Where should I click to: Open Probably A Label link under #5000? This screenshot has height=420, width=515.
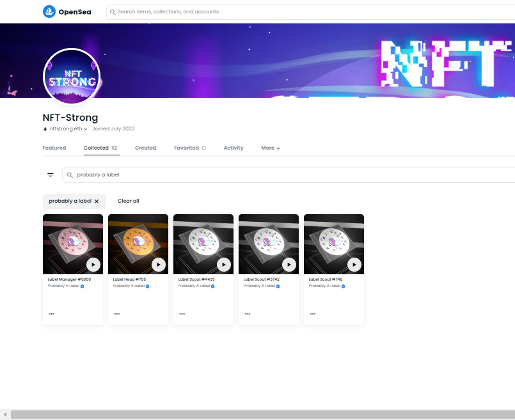click(x=63, y=286)
